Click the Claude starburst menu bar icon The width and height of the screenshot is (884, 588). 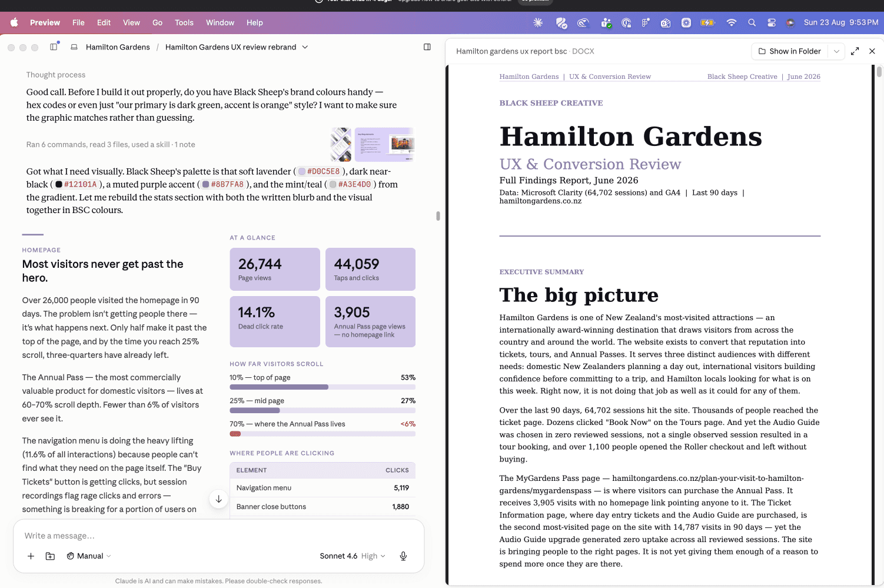538,22
